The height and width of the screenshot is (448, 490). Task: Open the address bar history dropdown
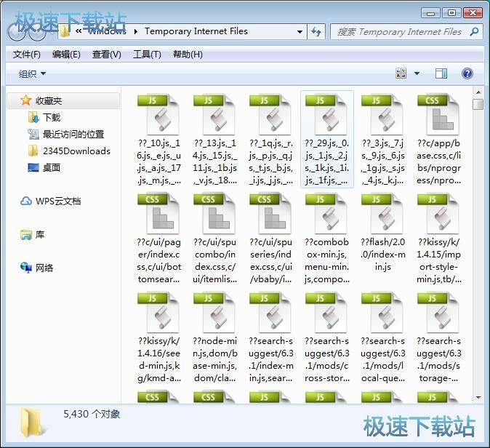(x=300, y=31)
